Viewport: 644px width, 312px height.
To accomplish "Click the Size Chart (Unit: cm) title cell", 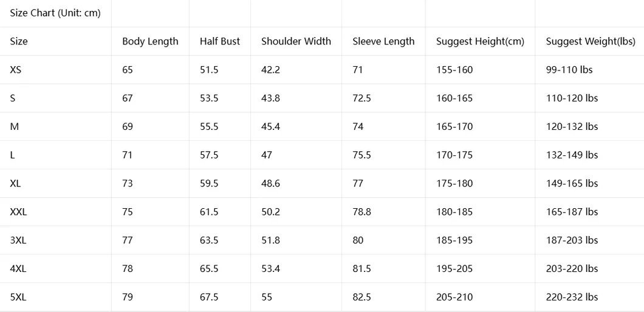I will [x=55, y=13].
